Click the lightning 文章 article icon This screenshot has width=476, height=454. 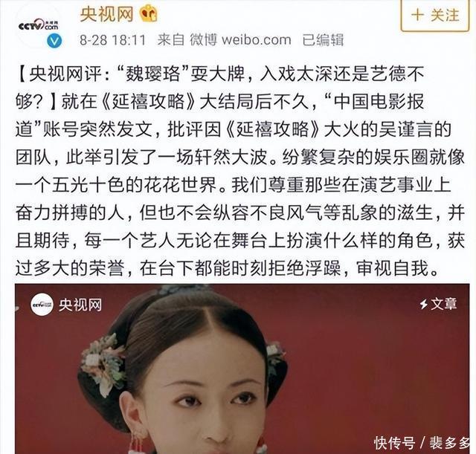click(x=438, y=304)
